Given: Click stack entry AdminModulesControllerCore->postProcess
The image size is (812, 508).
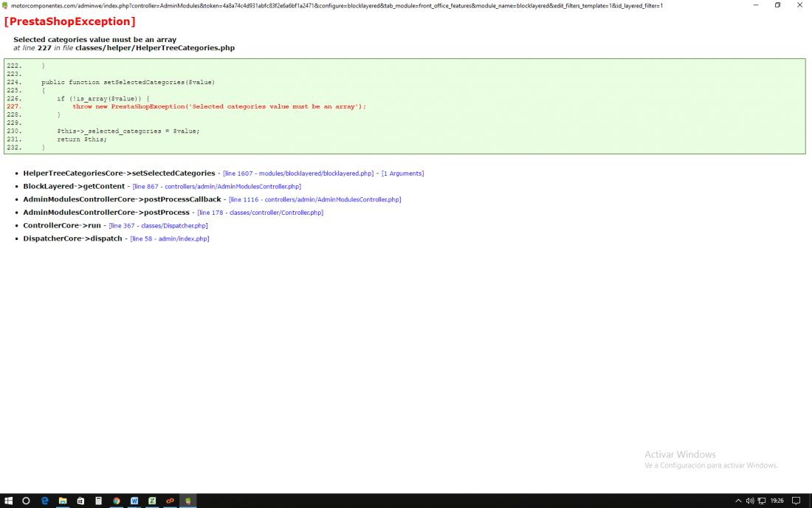Looking at the screenshot, I should click(106, 213).
